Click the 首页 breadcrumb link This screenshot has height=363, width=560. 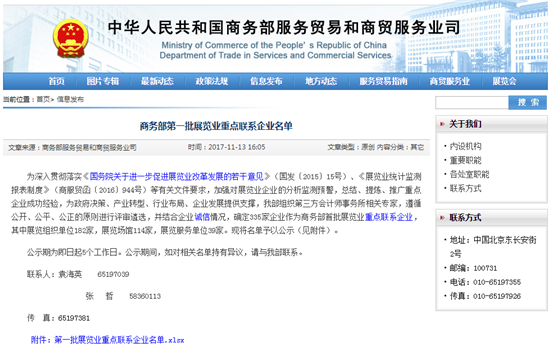click(x=43, y=99)
